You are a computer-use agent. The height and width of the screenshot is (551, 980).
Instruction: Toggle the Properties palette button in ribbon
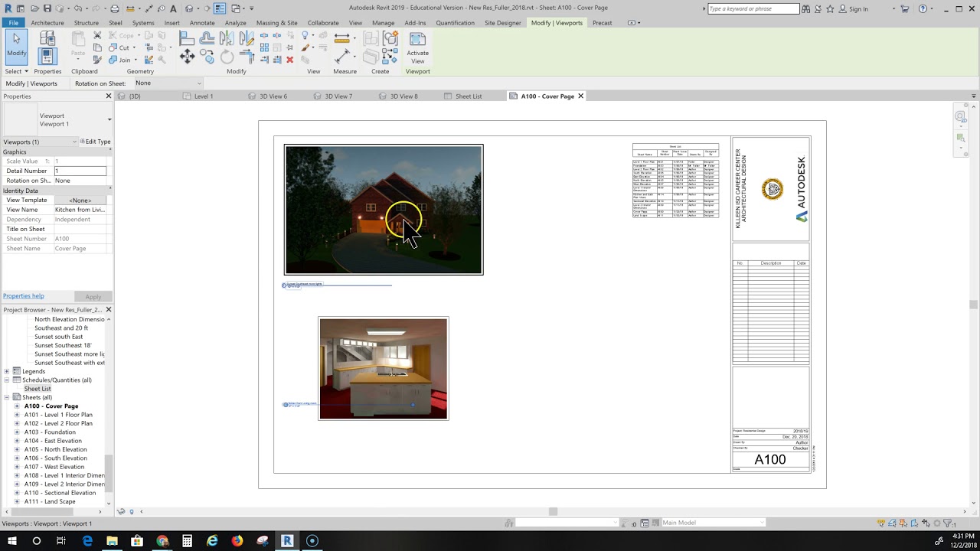(x=47, y=56)
